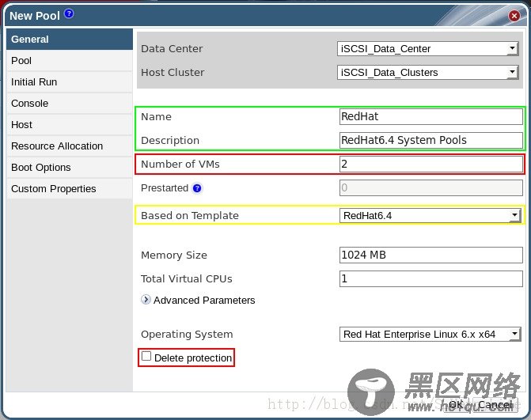
Task: Click the OK button
Action: point(456,405)
